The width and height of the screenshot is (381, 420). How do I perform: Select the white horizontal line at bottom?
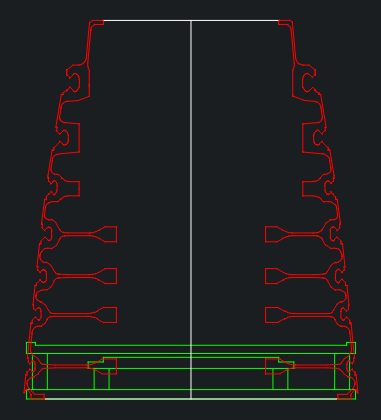click(191, 399)
